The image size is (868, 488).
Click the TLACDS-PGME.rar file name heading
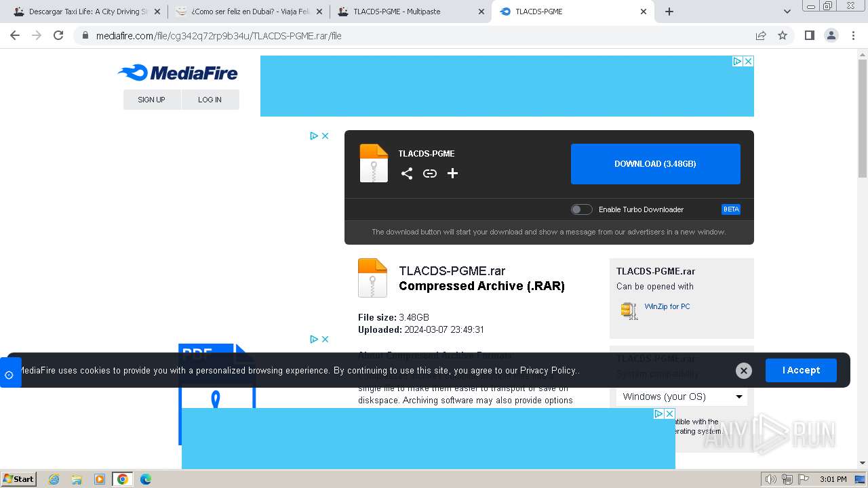452,271
